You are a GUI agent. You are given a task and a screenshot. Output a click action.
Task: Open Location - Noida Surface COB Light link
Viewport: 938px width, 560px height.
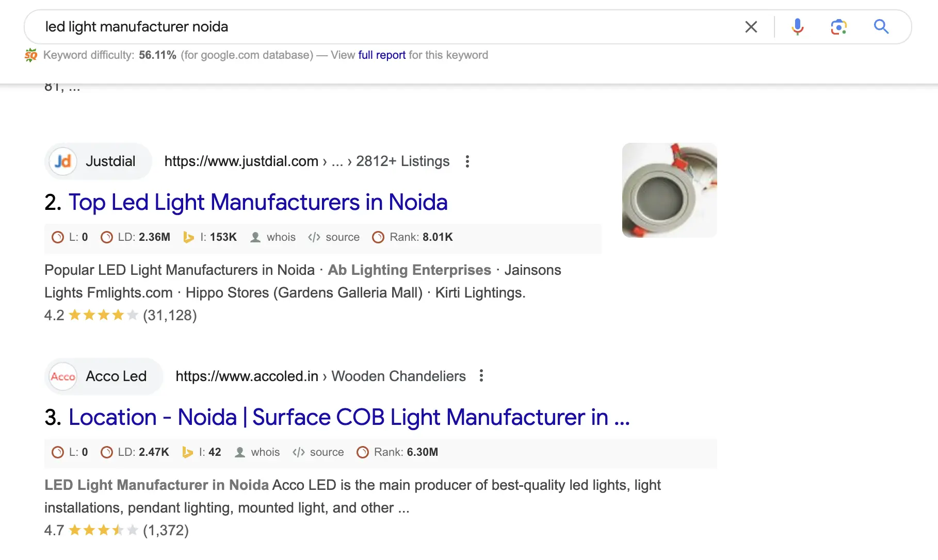tap(349, 417)
